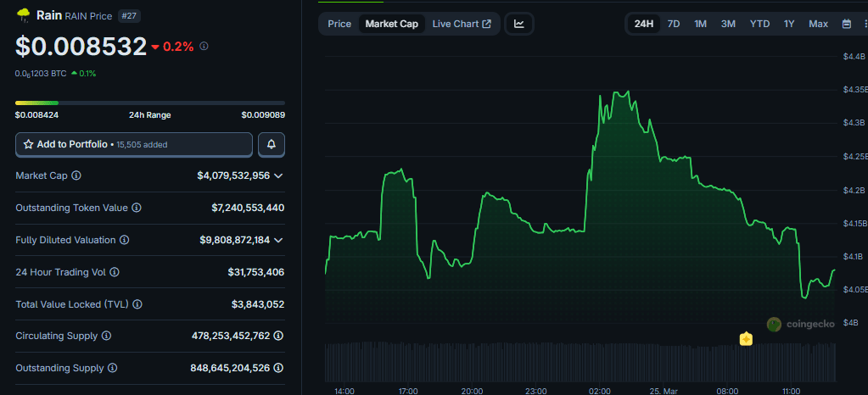Switch chart range to 1Y
Viewport: 868px width, 395px height.
pos(789,24)
